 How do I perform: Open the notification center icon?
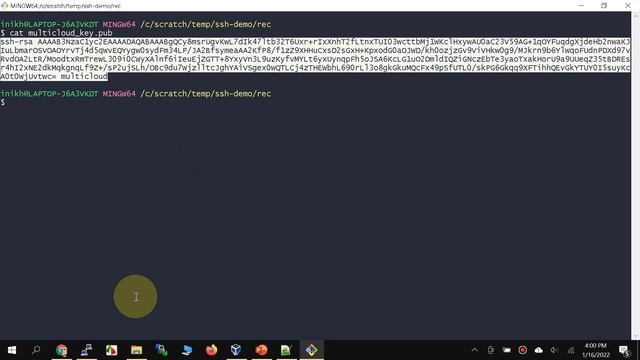pyautogui.click(x=624, y=350)
